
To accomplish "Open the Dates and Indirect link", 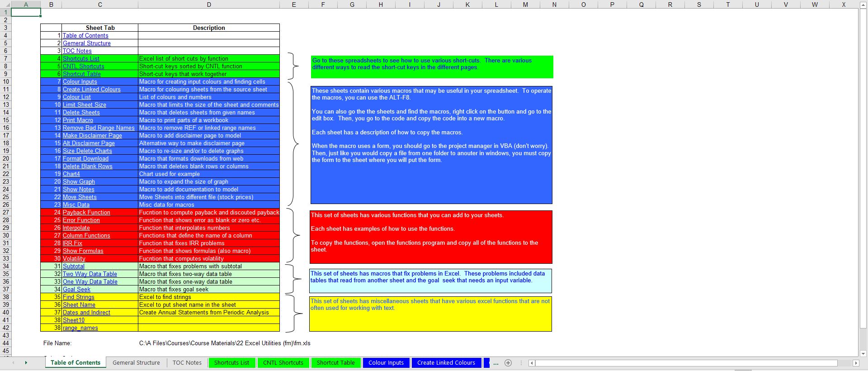I will [86, 313].
